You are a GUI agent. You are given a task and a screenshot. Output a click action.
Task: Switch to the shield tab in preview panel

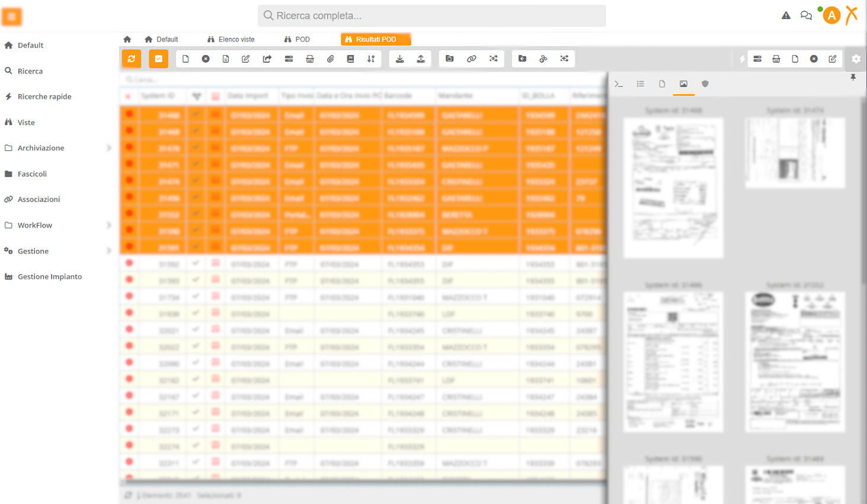coord(705,84)
